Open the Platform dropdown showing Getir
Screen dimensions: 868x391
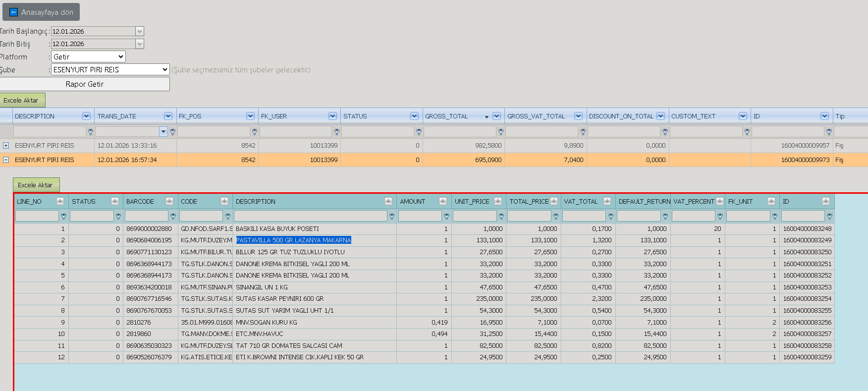click(88, 57)
